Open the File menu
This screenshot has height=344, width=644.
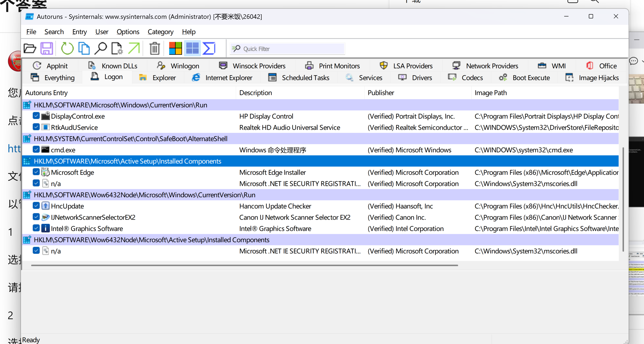31,32
